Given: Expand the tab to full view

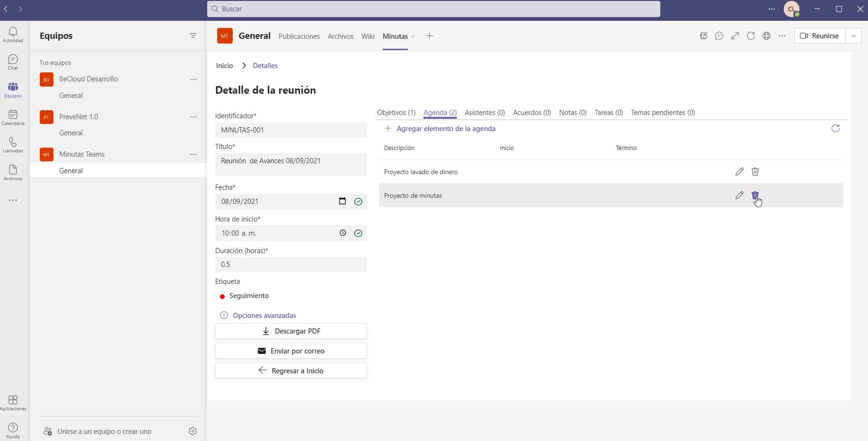Looking at the screenshot, I should pyautogui.click(x=735, y=36).
